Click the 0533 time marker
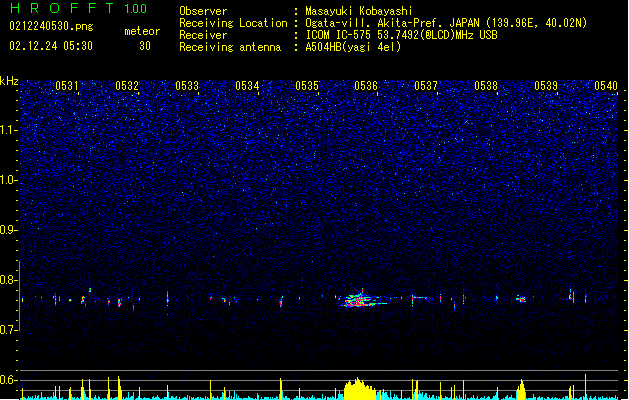 [x=187, y=86]
